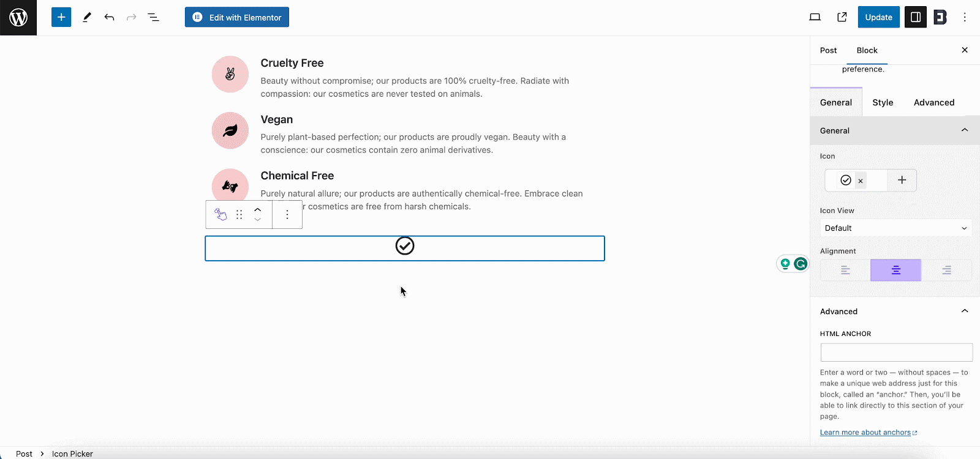This screenshot has width=980, height=459.
Task: Open Learn more about anchors link
Action: click(869, 432)
